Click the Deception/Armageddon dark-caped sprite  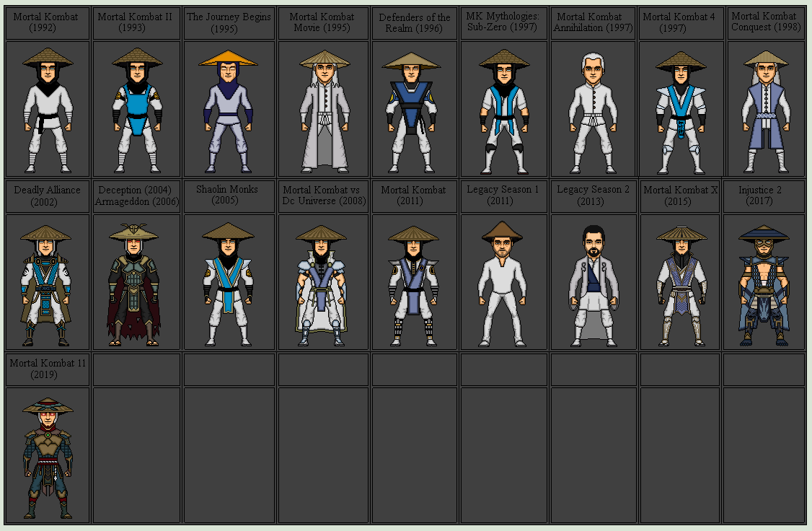(133, 284)
